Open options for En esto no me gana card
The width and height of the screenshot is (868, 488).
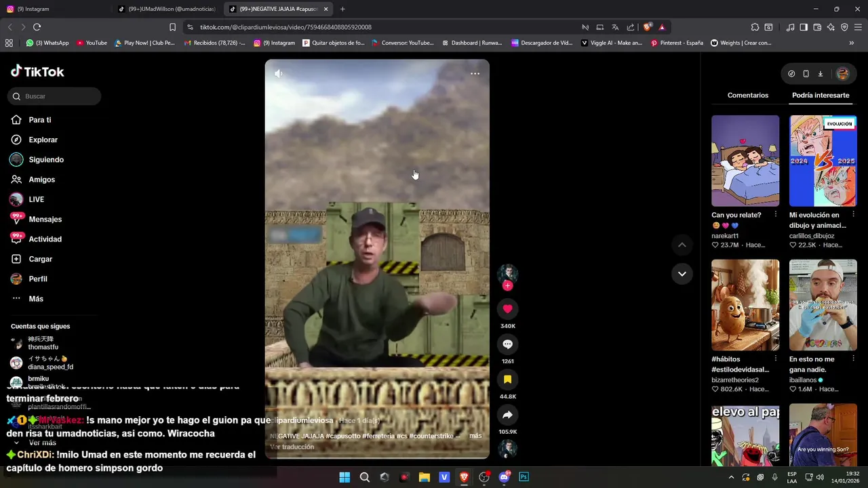click(x=853, y=358)
